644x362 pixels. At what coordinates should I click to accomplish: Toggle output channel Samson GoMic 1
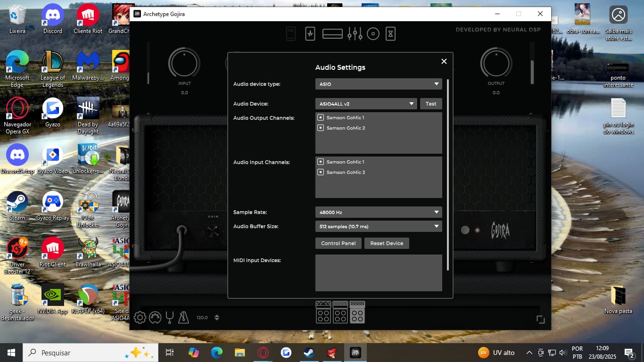tap(321, 117)
